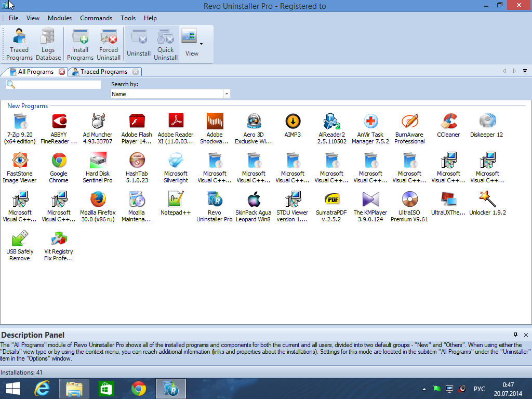The image size is (532, 399).
Task: Launch Internet Explorer from taskbar
Action: tap(42, 389)
